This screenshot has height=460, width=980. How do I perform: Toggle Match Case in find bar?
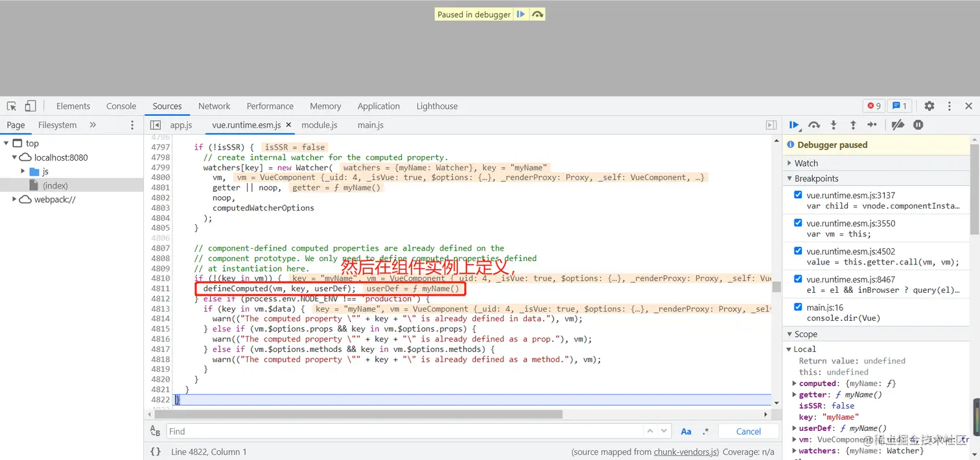(686, 431)
